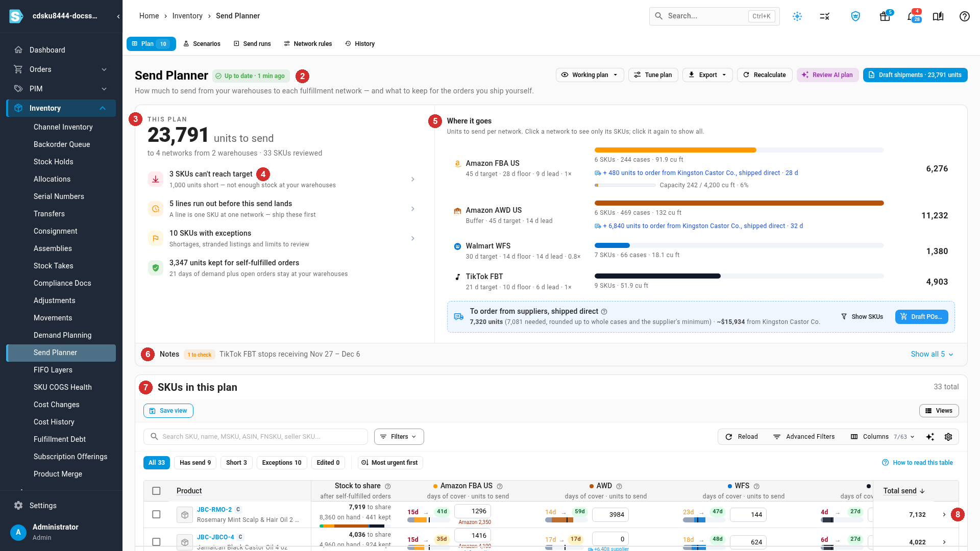Open the Network rules tab
The height and width of the screenshot is (551, 980).
click(x=308, y=44)
